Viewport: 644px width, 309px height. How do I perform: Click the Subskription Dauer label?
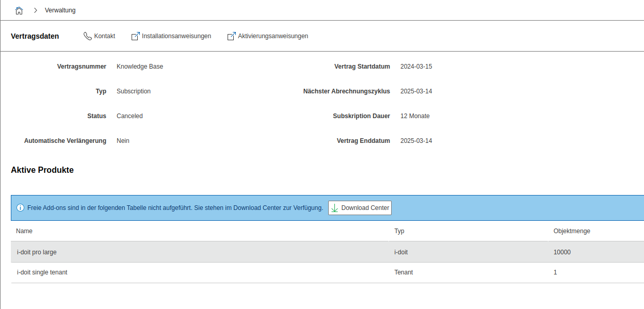(361, 116)
